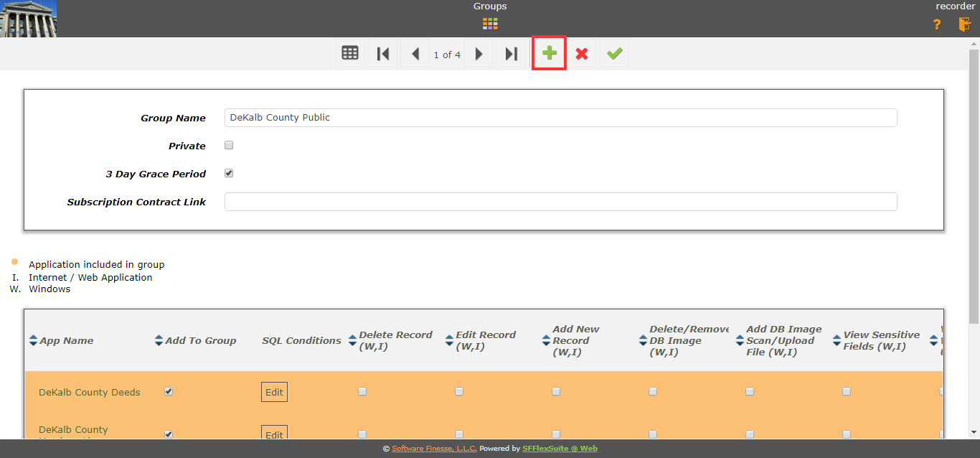Enable Delete/Remove DB Image for DeKalb County Deeds
The image size is (980, 458).
(x=653, y=391)
